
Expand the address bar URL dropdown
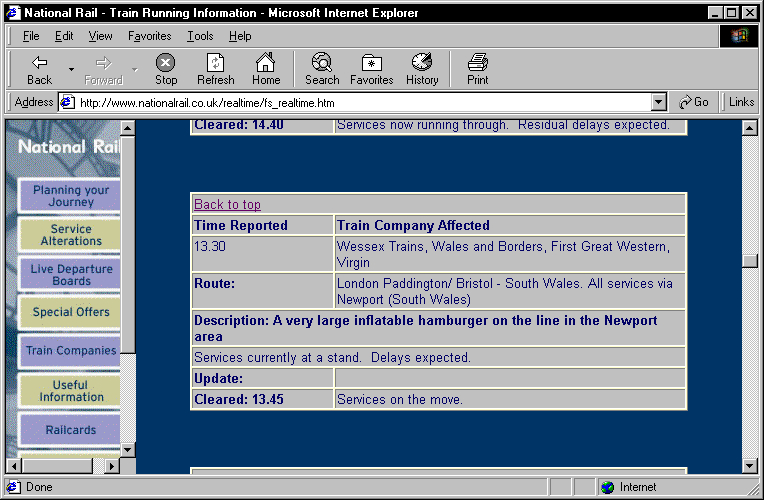658,102
